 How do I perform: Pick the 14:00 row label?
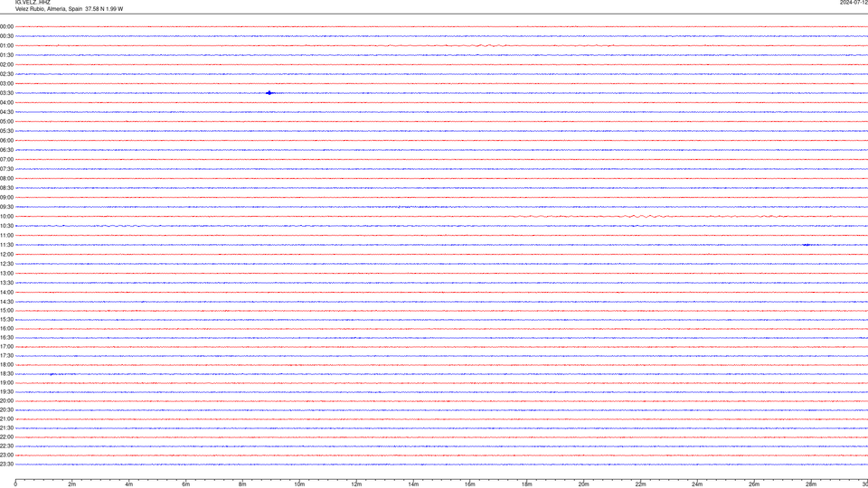click(x=6, y=292)
